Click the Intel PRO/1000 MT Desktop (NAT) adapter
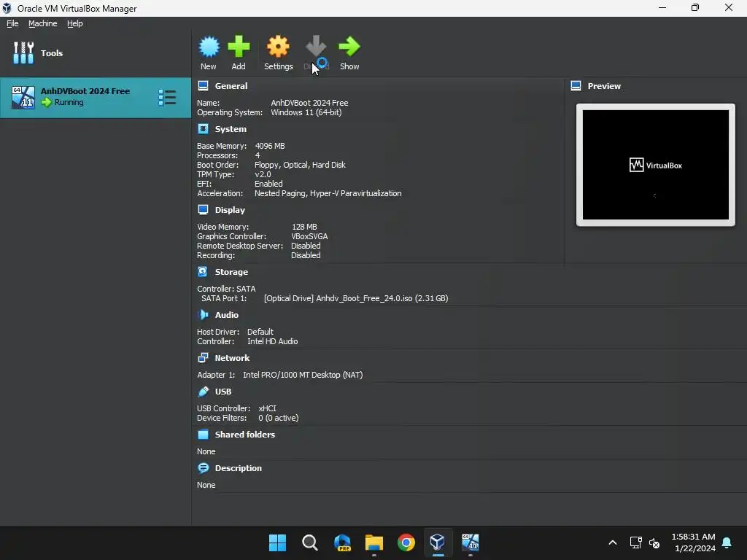 (x=303, y=375)
